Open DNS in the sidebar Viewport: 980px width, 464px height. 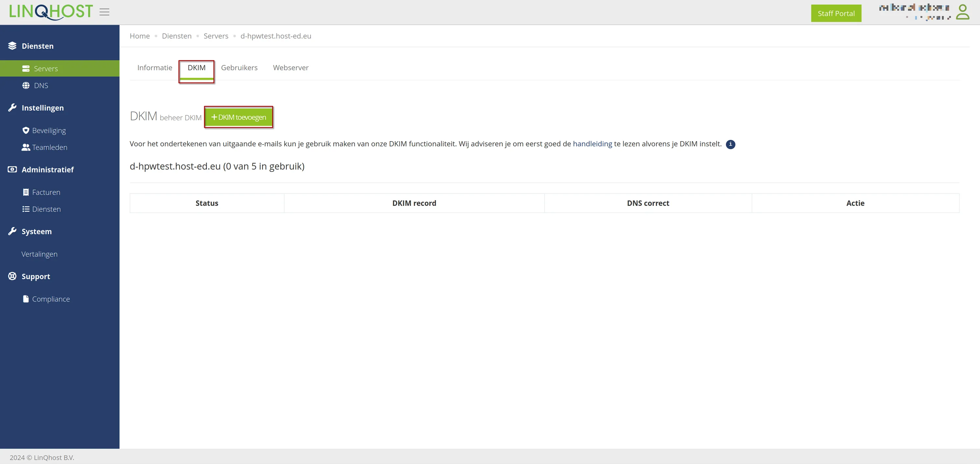pos(41,86)
